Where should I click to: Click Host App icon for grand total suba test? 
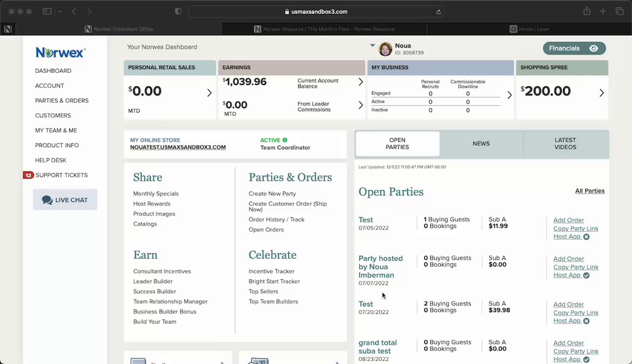(586, 359)
